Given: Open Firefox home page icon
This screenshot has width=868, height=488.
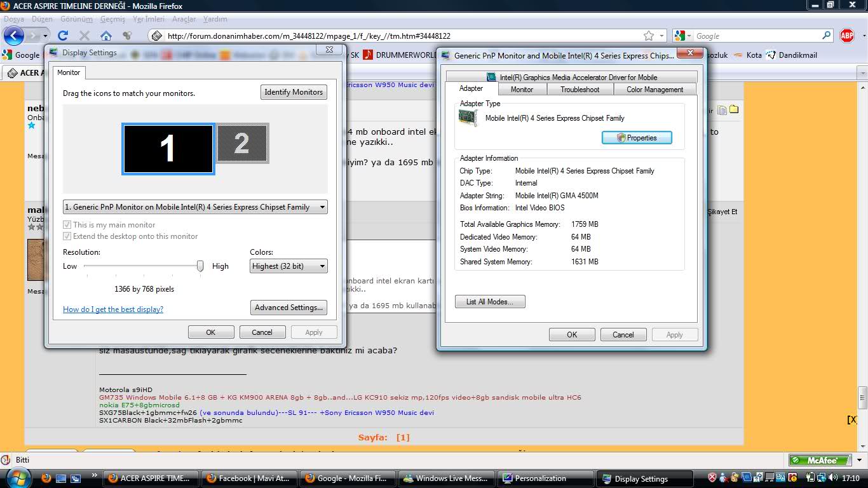Looking at the screenshot, I should pyautogui.click(x=106, y=36).
